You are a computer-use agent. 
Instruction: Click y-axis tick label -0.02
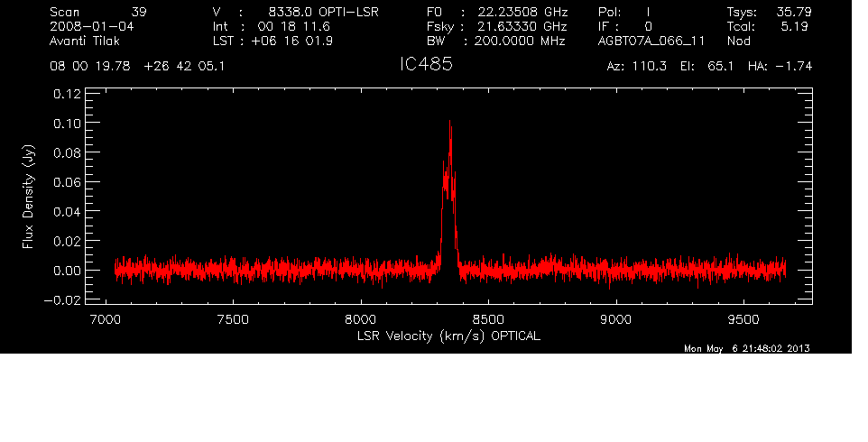click(x=62, y=300)
